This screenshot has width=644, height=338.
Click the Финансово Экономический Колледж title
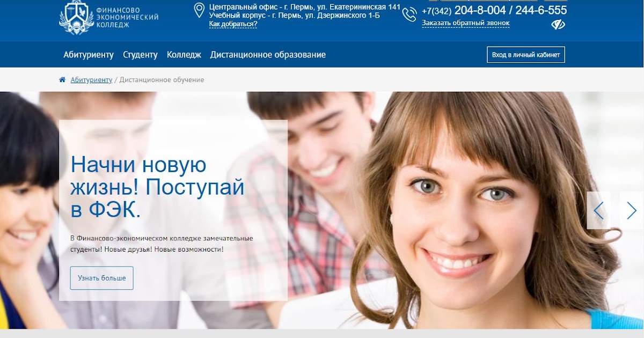[x=128, y=17]
